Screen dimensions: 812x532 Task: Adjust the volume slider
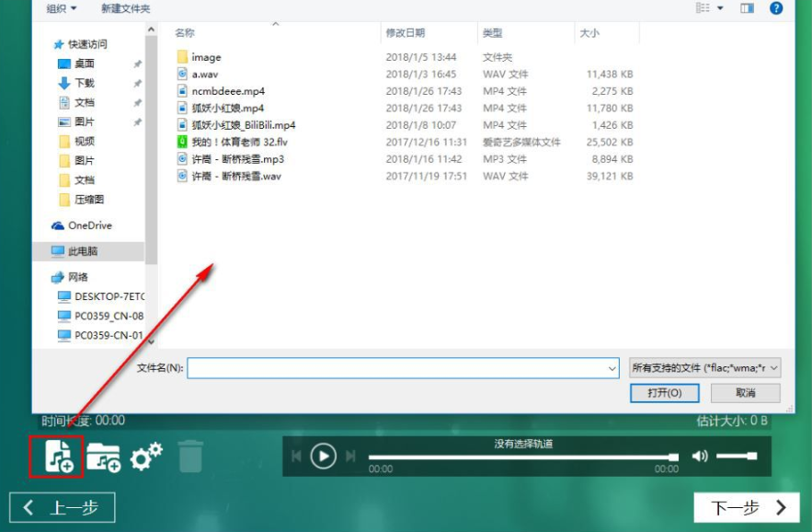pyautogui.click(x=737, y=456)
